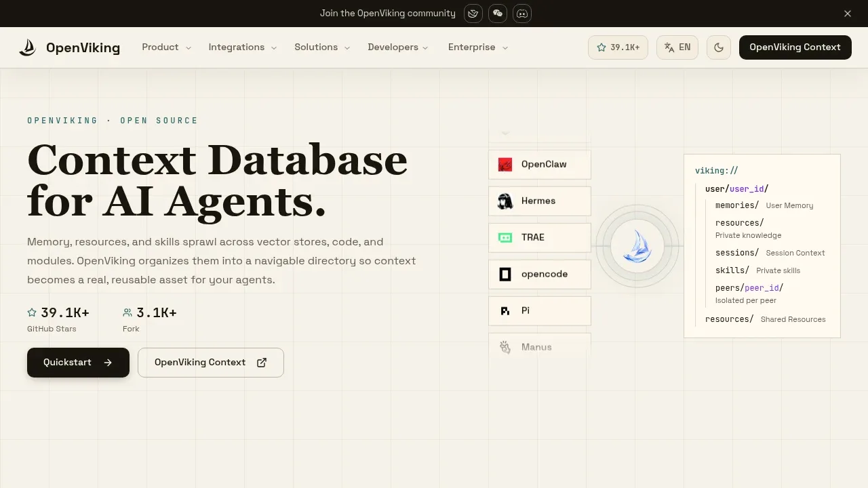Open the Discord community icon
Viewport: 868px width, 488px height.
coord(522,14)
